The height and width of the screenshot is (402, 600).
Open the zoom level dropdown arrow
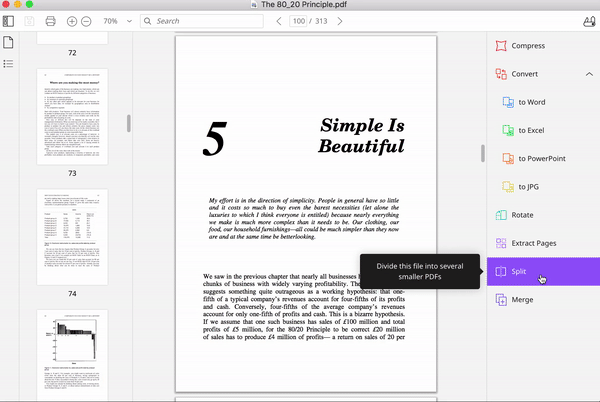(129, 21)
